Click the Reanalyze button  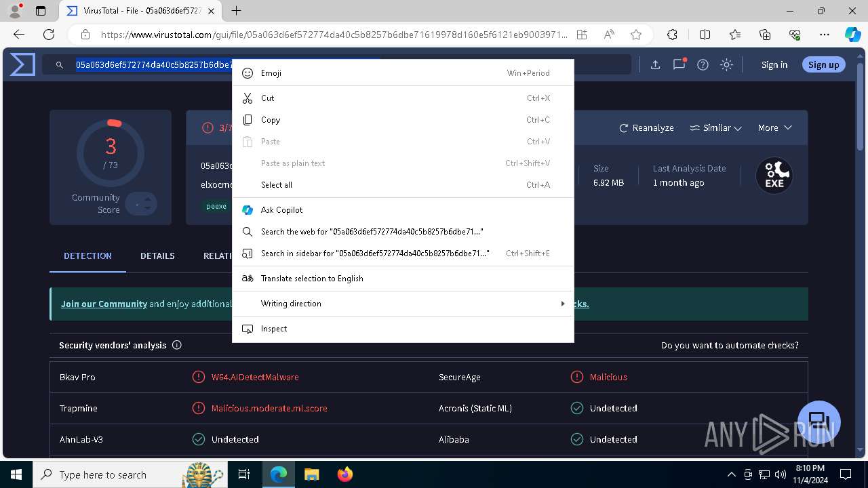[646, 127]
